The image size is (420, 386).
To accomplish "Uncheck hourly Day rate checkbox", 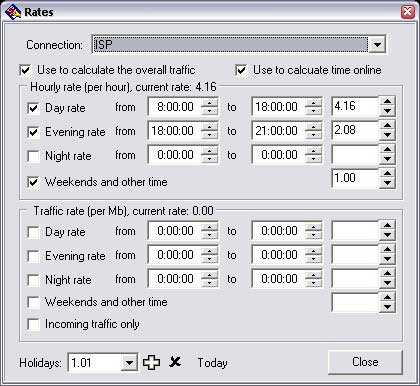I will click(x=33, y=108).
